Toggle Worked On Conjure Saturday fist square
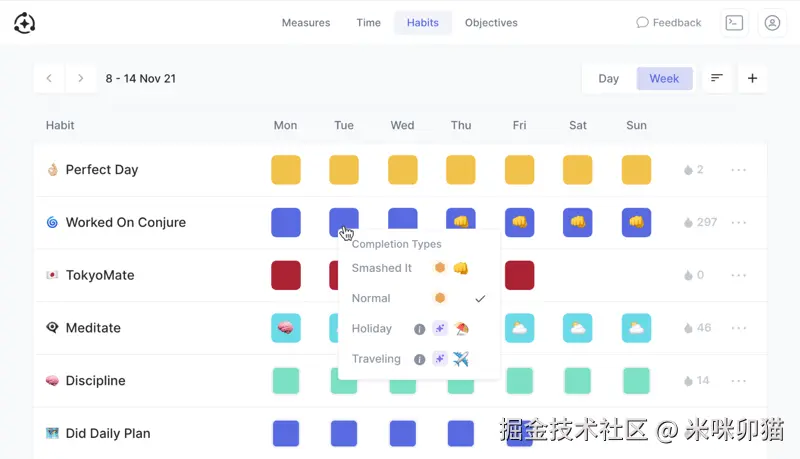The width and height of the screenshot is (800, 459). coord(578,222)
